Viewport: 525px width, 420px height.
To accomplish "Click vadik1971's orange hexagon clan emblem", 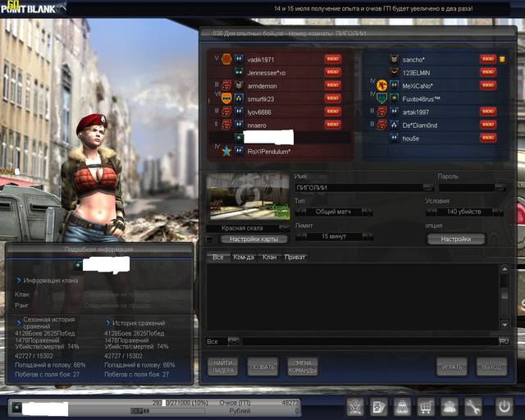I will (226, 59).
